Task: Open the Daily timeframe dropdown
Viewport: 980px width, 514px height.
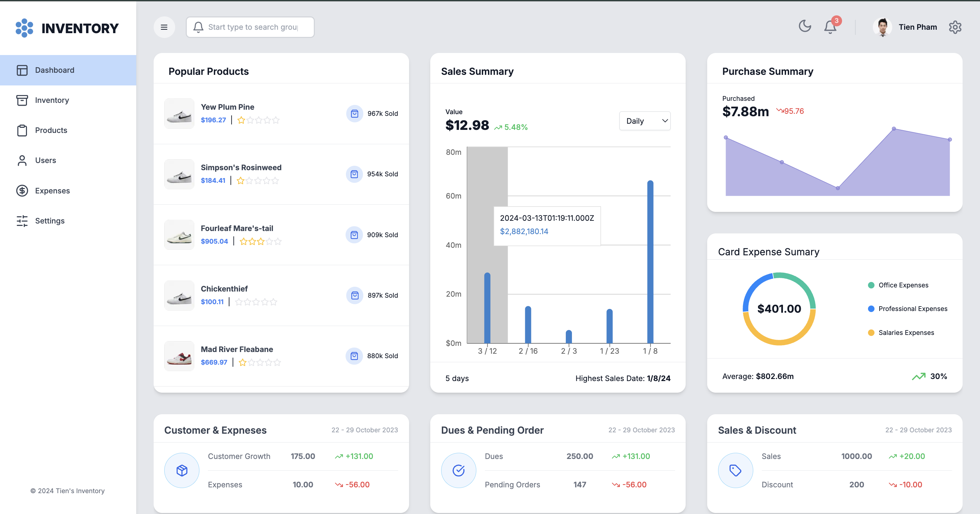Action: click(645, 121)
